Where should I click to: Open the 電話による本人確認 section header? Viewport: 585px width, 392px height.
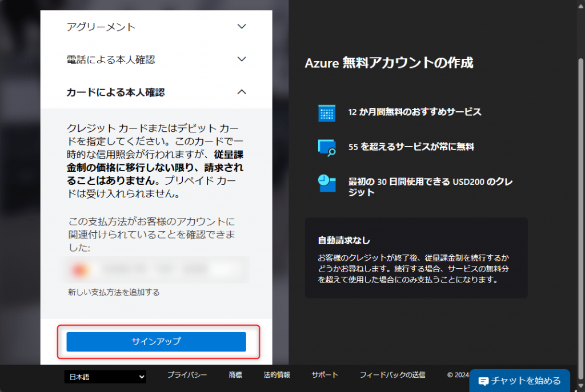click(x=157, y=59)
